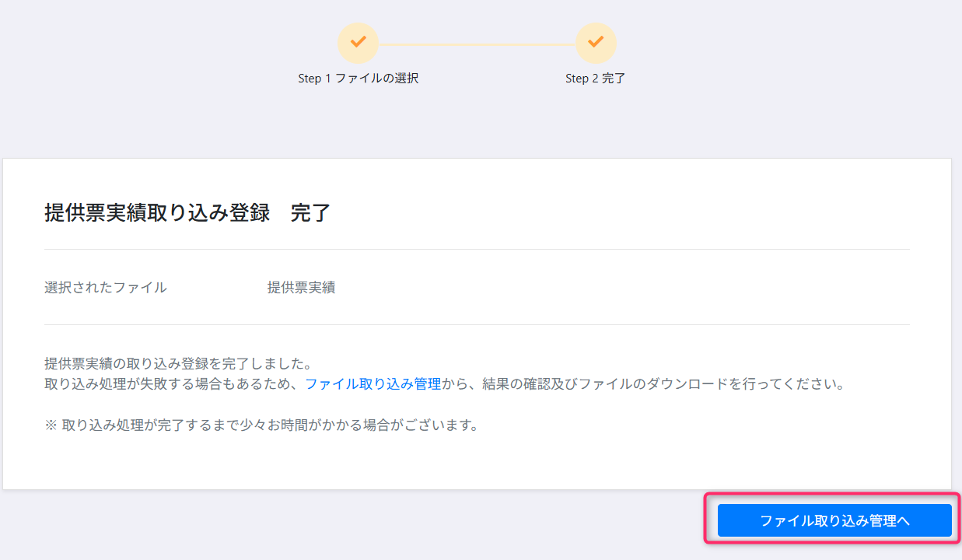The image size is (962, 560).
Task: Click the 提供票実績取り込み登録 完了 heading
Action: pyautogui.click(x=188, y=212)
